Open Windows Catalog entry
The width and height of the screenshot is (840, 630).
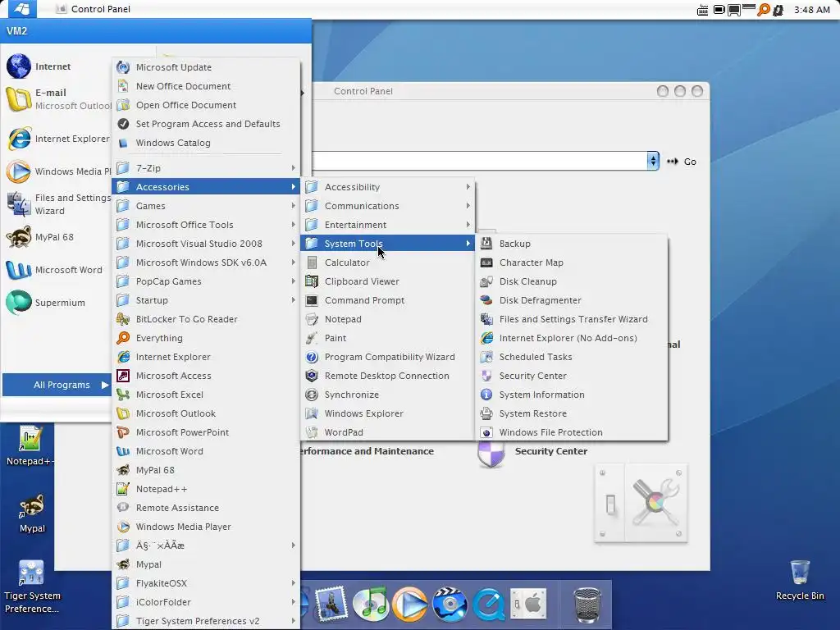coord(206,143)
